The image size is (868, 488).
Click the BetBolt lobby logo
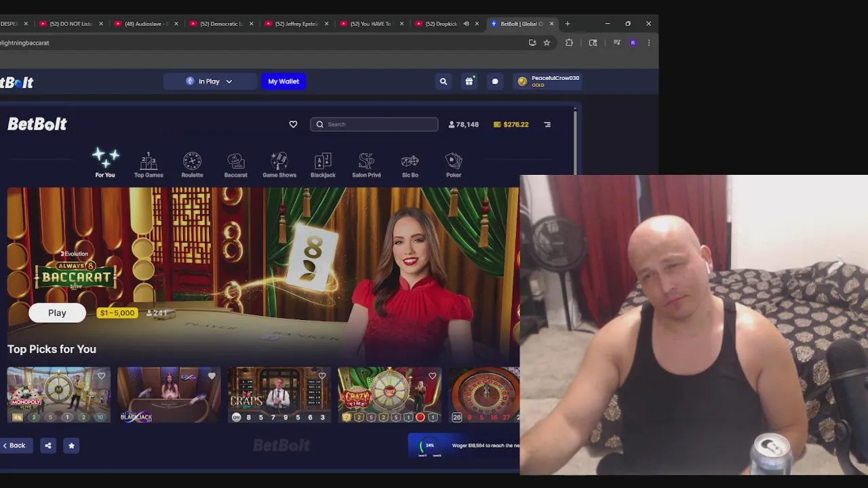(x=37, y=124)
